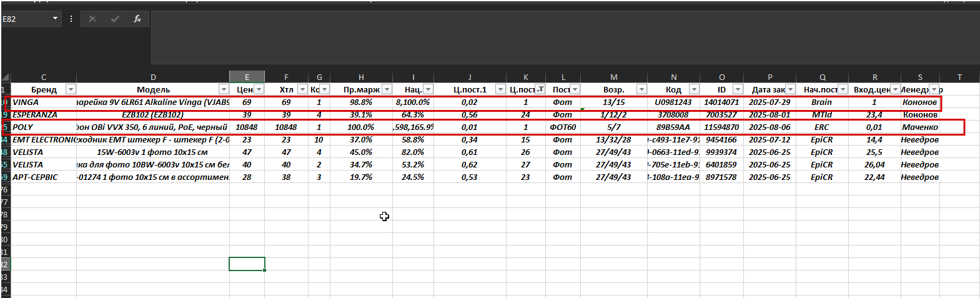Viewport: 980px width, 298px height.
Task: Select column M header
Action: coord(614,77)
